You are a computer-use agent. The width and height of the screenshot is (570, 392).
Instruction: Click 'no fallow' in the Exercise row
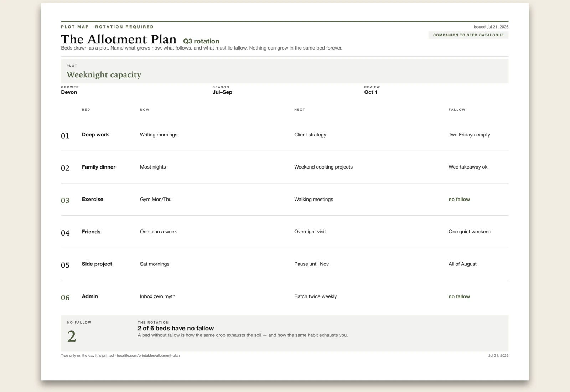point(459,199)
